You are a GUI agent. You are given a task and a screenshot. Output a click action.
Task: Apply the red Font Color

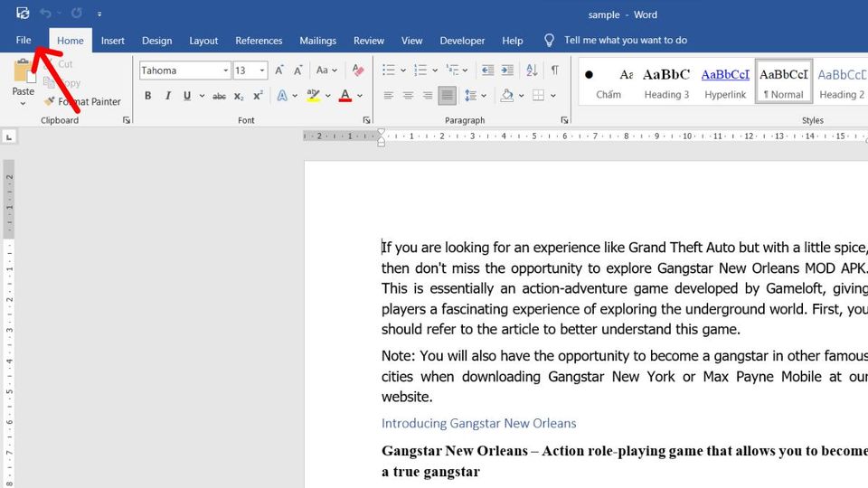(344, 96)
